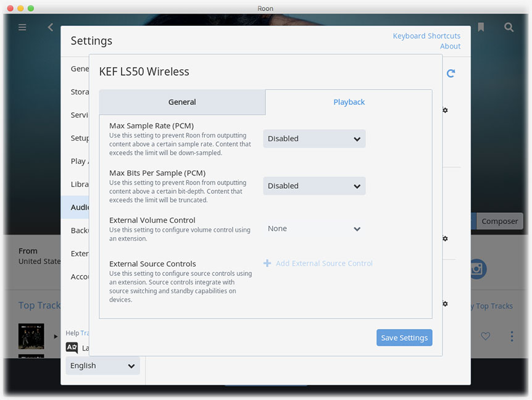The image size is (532, 400).
Task: Select the Setup settings section
Action: click(x=75, y=138)
